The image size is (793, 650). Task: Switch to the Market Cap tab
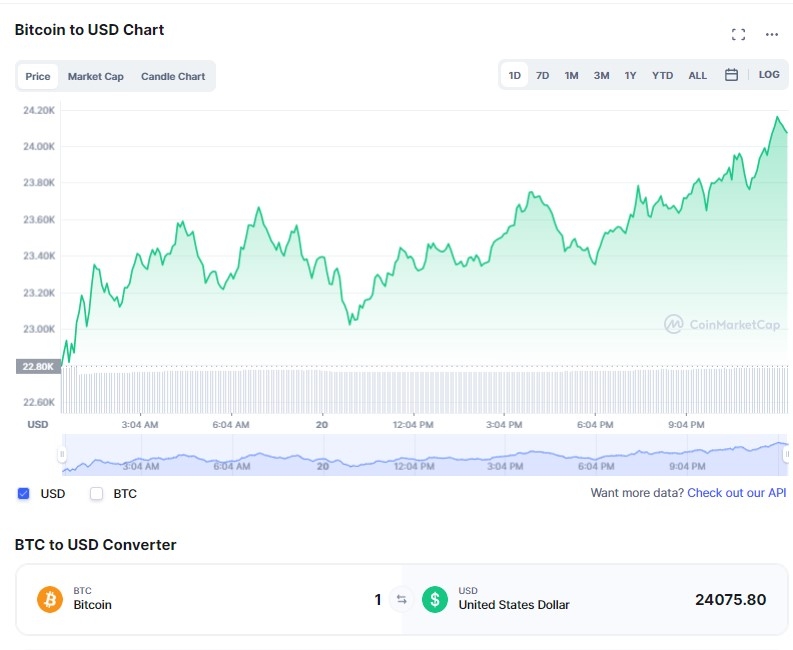click(96, 77)
